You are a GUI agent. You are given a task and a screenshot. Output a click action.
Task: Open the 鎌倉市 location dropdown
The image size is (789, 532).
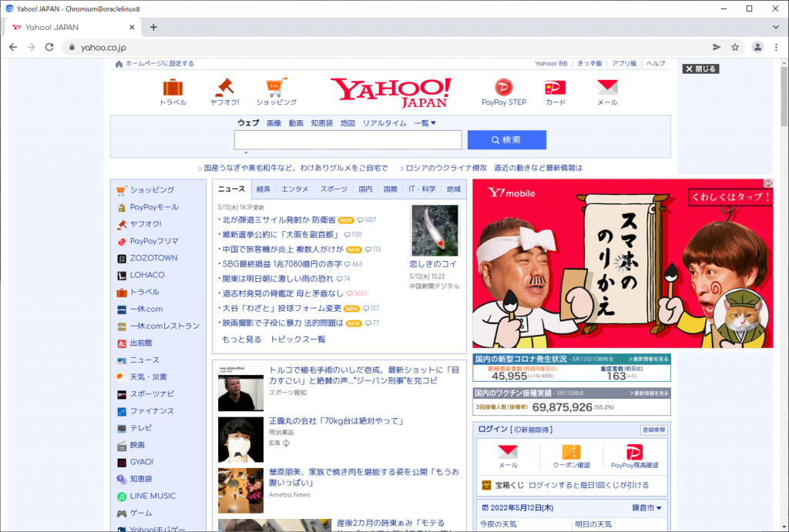[646, 508]
